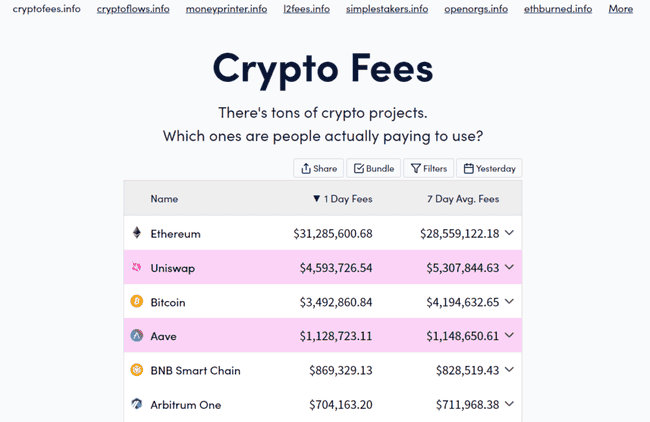
Task: Click the Bitcoin logo icon
Action: (137, 302)
